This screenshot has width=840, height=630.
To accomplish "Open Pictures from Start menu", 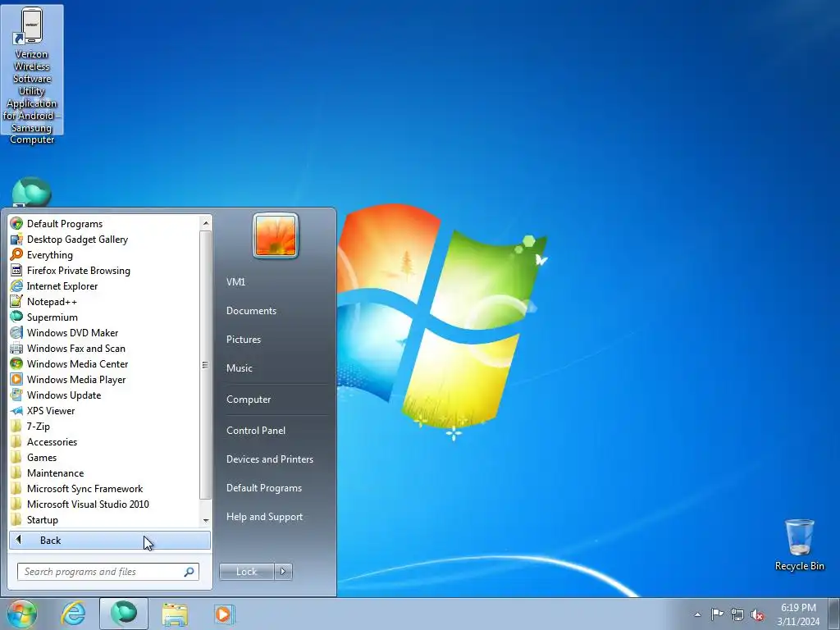I will (x=243, y=339).
